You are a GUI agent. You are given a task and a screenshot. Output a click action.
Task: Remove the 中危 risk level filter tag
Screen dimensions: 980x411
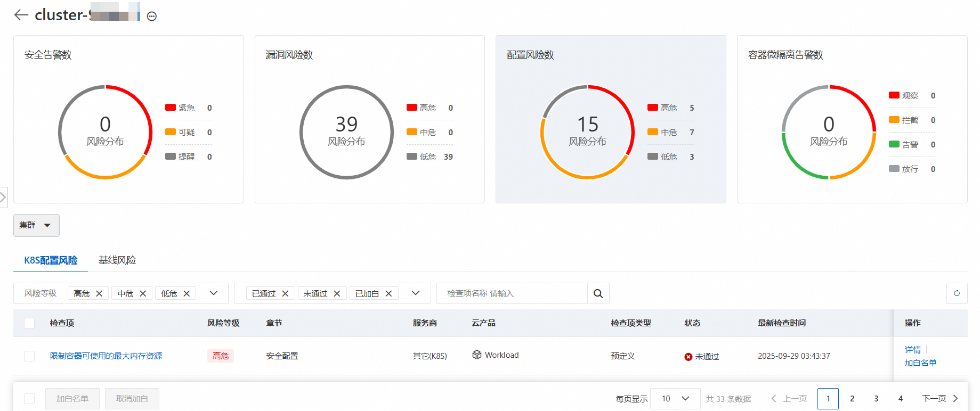point(143,293)
